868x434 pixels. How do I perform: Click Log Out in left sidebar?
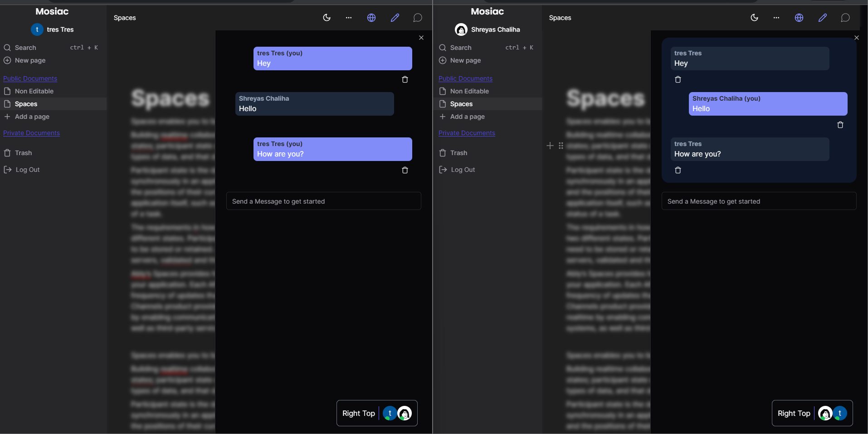pyautogui.click(x=27, y=170)
